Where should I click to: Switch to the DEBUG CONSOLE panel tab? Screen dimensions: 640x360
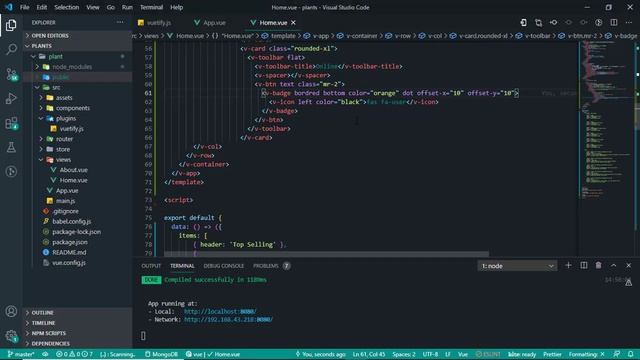[x=223, y=266]
